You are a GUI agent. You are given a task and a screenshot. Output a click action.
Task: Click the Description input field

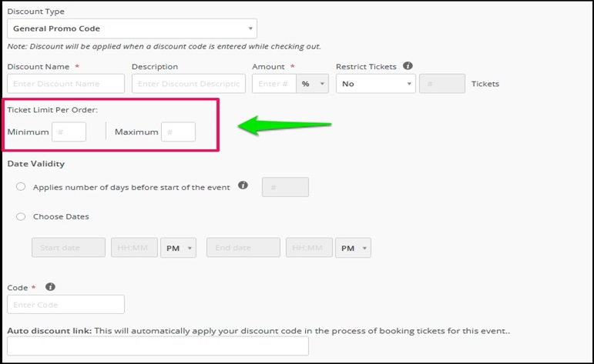click(x=189, y=84)
